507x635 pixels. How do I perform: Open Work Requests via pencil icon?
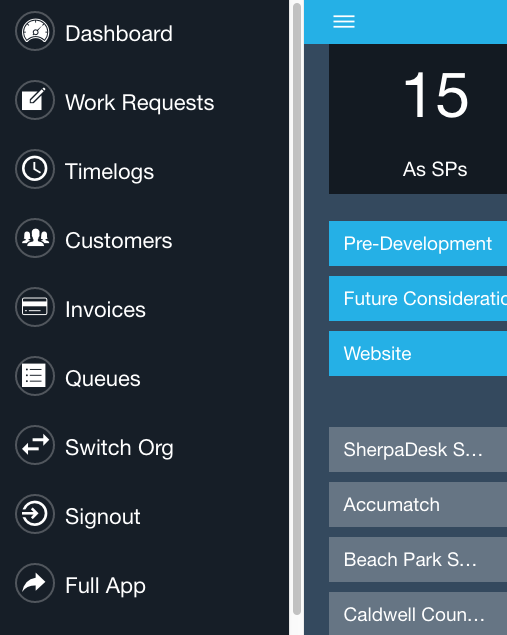click(35, 100)
